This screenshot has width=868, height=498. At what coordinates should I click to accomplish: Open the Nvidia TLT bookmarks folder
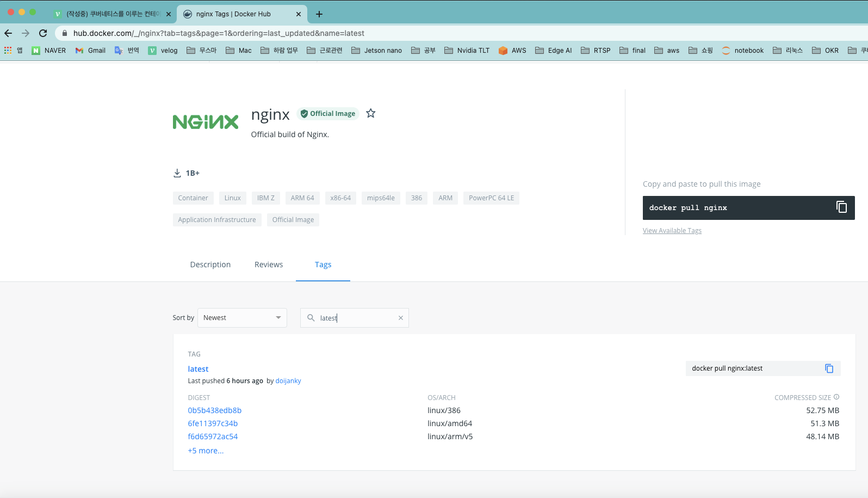(x=467, y=51)
